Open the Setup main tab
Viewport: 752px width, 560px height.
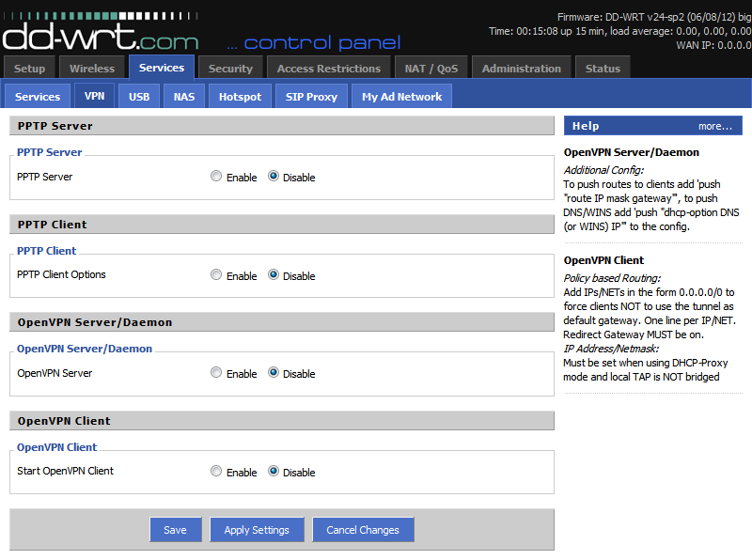[x=29, y=68]
